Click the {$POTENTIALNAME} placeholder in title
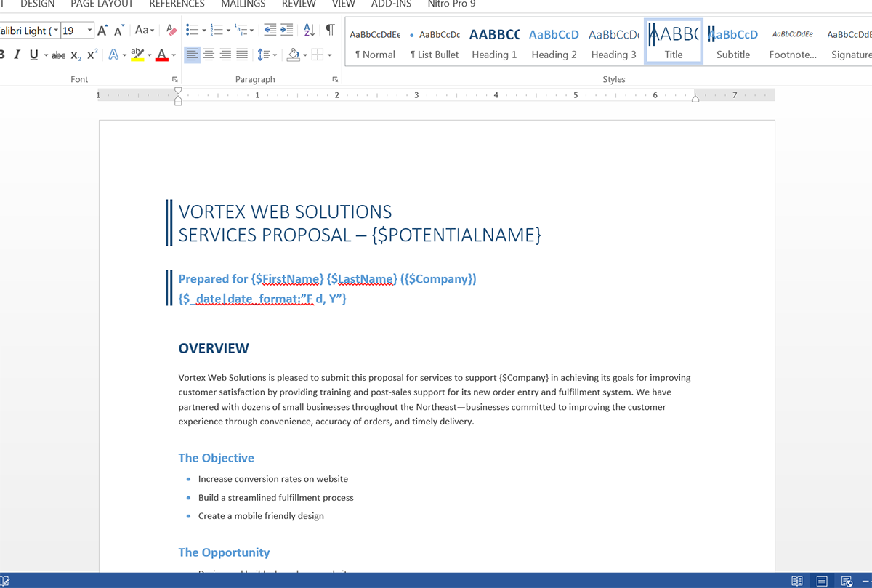The height and width of the screenshot is (588, 872). (x=456, y=235)
